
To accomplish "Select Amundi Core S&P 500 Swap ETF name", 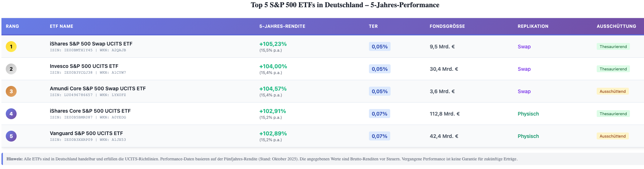I will point(97,88).
